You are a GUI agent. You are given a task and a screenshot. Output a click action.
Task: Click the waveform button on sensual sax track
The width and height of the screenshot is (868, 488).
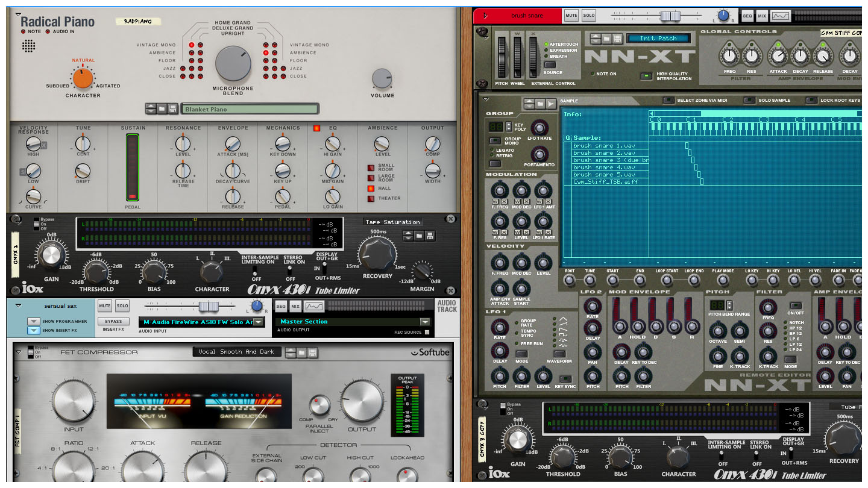(314, 306)
